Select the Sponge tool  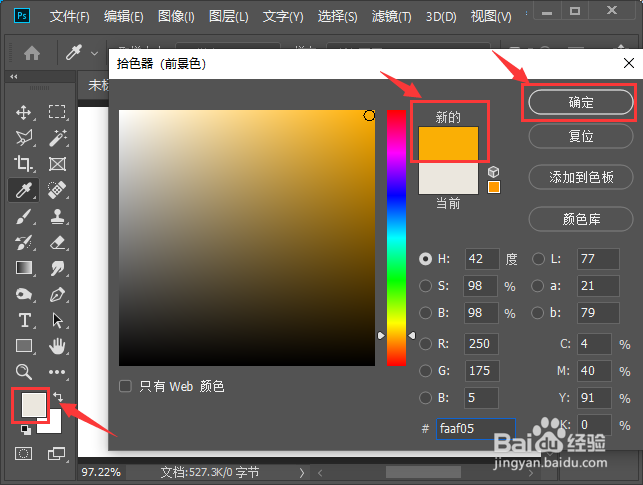[x=23, y=294]
